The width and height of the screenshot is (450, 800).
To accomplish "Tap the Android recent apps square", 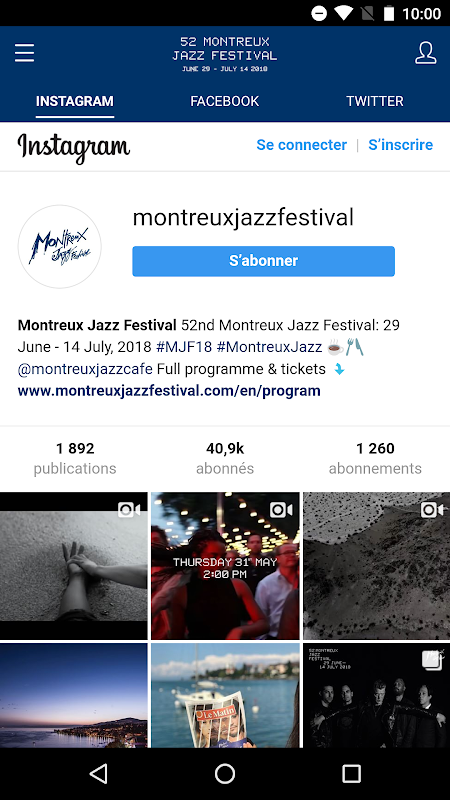I will click(x=351, y=773).
